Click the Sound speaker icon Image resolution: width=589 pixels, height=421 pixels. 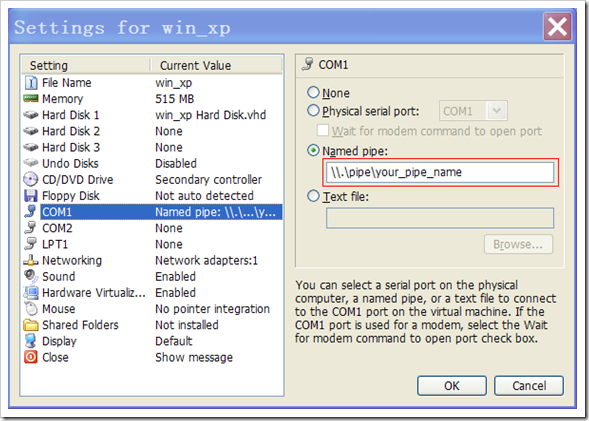tap(31, 276)
